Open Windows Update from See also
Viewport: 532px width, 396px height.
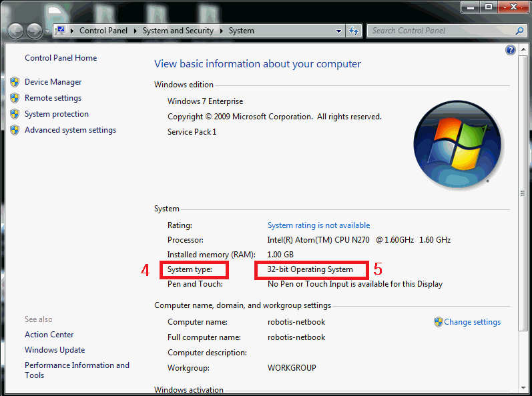tap(55, 350)
